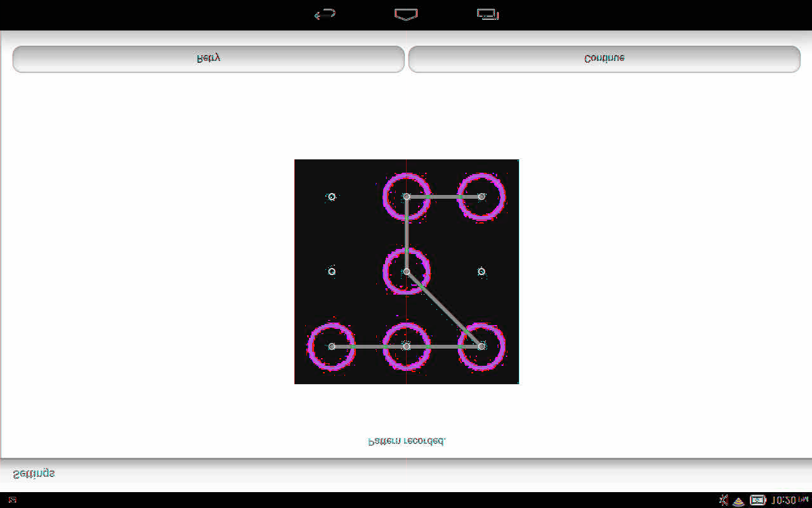Tap the notification icon in the status bar
Screen dimensions: 812x508
pyautogui.click(x=13, y=500)
